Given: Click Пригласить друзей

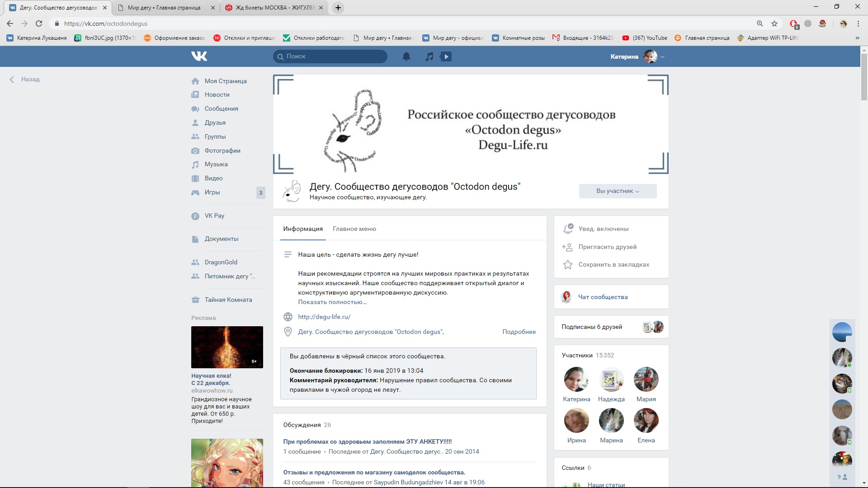Looking at the screenshot, I should 608,247.
